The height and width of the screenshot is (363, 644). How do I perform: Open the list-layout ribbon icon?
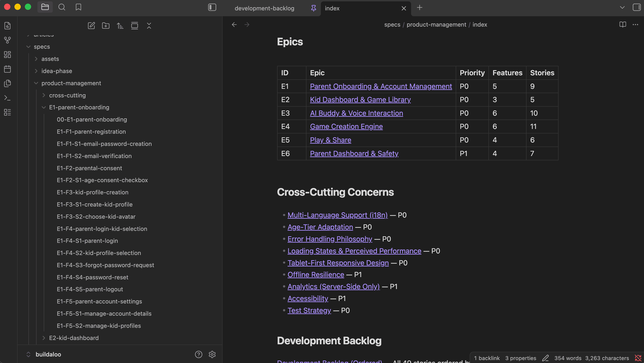pyautogui.click(x=7, y=112)
